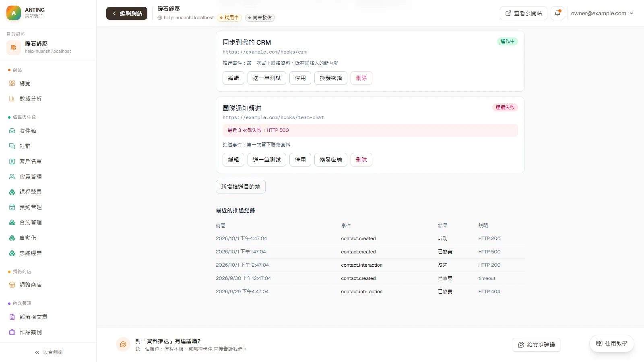Edit the 同步到我的 CRM destination
The width and height of the screenshot is (644, 362).
233,78
